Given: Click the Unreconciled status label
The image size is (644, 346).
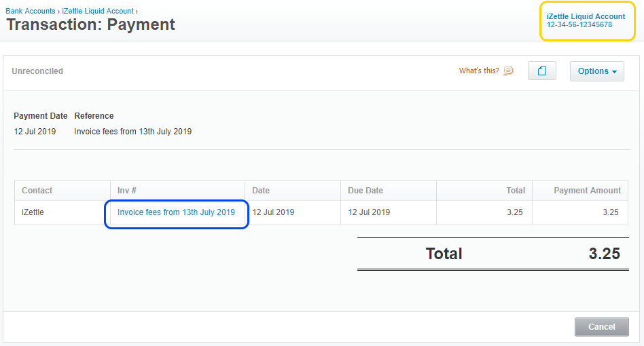Looking at the screenshot, I should coord(37,71).
